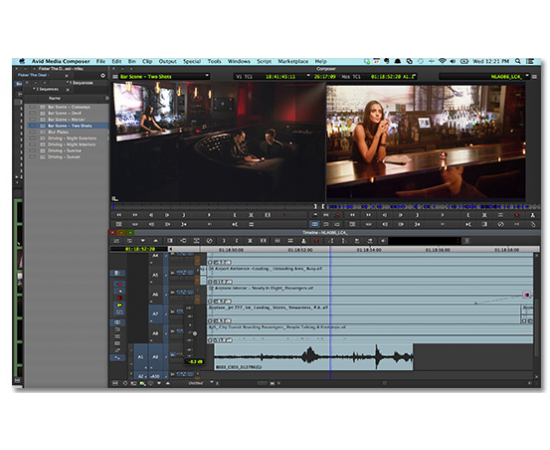Toggle record track selector A5

pos(155,275)
